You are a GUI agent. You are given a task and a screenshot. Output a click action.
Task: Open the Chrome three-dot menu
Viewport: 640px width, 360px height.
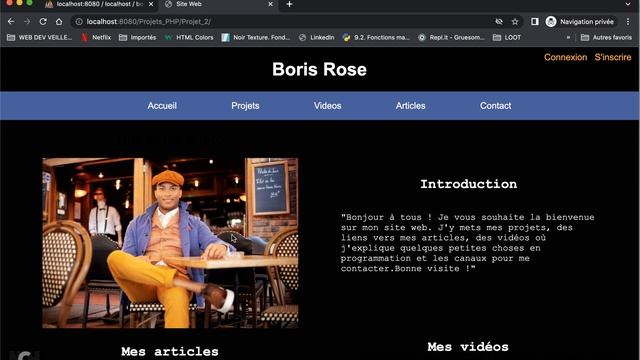(x=628, y=22)
